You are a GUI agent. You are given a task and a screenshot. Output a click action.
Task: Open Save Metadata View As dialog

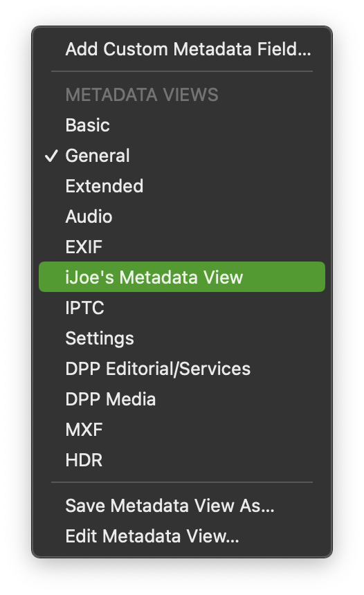(182, 506)
